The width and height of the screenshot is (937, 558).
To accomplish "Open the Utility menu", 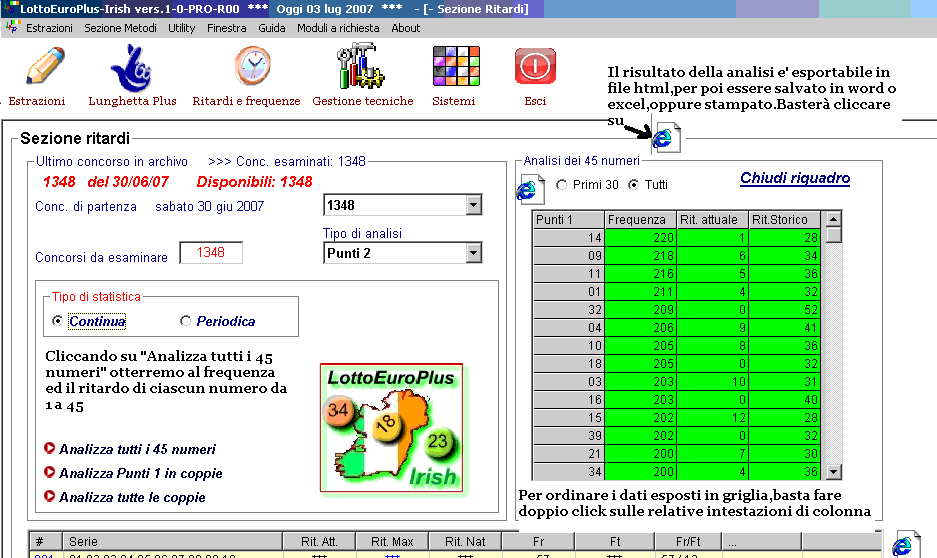I will coord(182,28).
